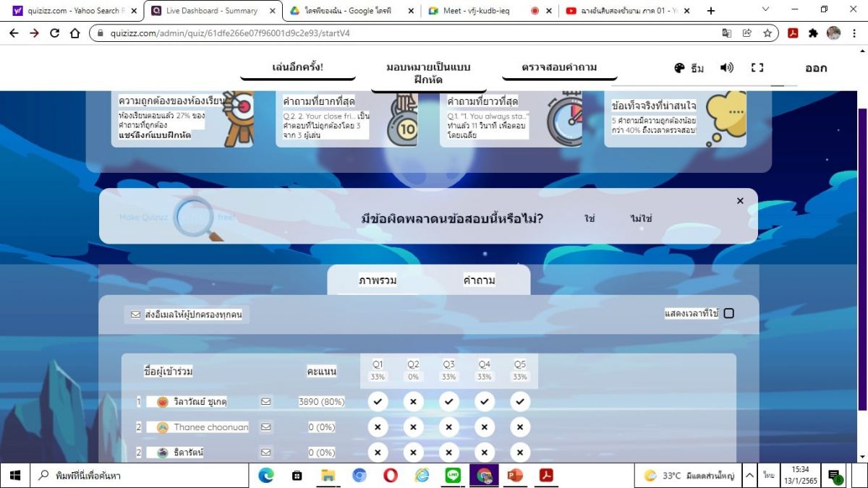Click email icon next to วิลาวัณย์ ชูเกตุ

265,402
